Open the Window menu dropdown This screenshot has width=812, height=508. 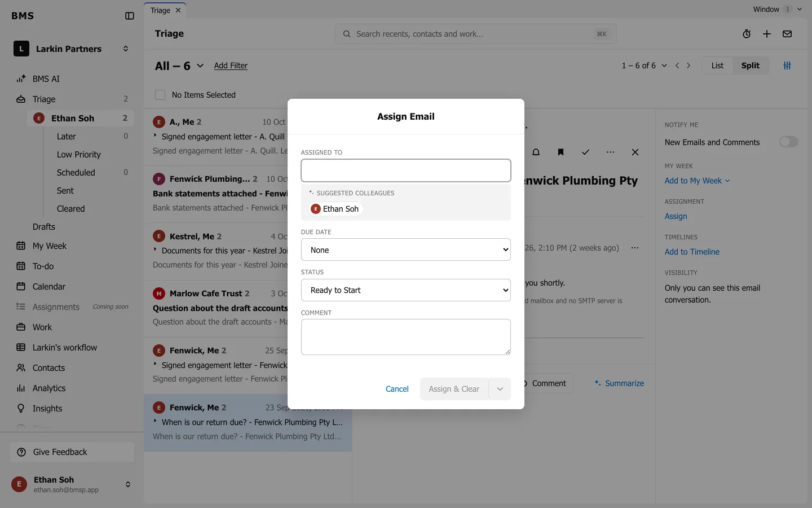pos(777,9)
